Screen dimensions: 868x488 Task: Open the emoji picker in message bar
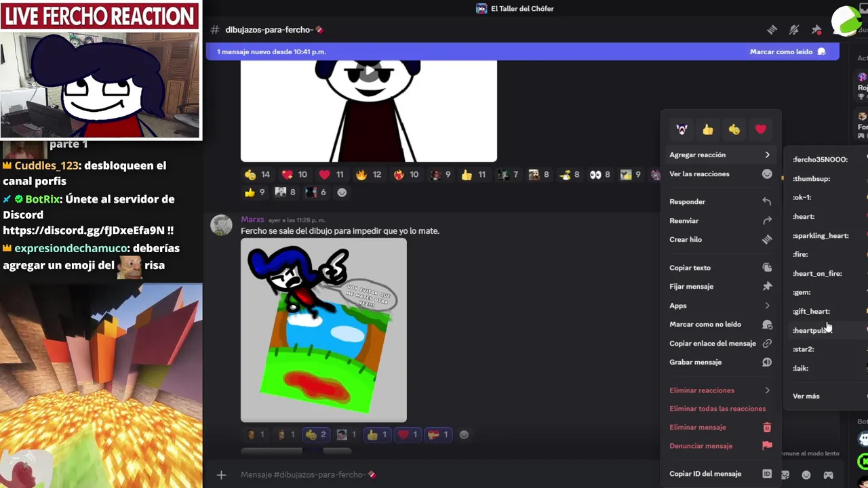(806, 474)
